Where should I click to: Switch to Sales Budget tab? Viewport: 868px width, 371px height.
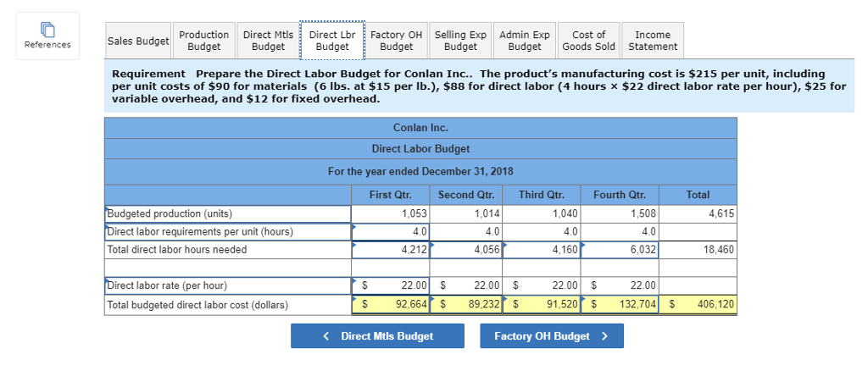[138, 41]
